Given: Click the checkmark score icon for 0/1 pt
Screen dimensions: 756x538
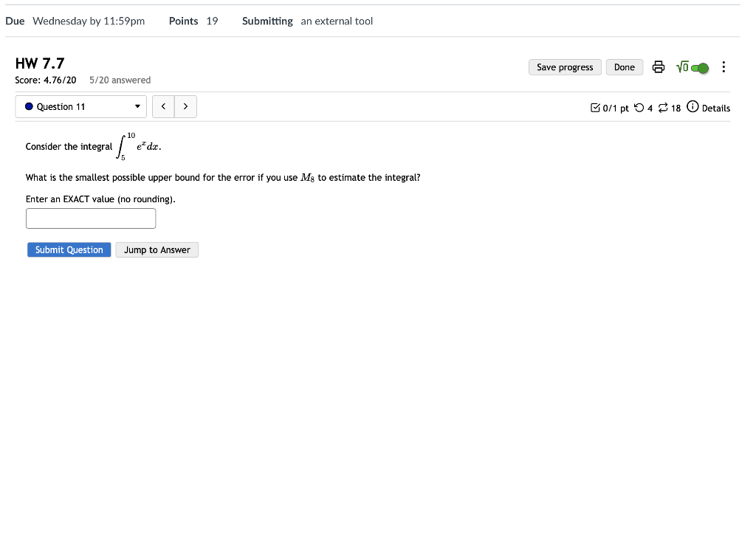Looking at the screenshot, I should [596, 108].
